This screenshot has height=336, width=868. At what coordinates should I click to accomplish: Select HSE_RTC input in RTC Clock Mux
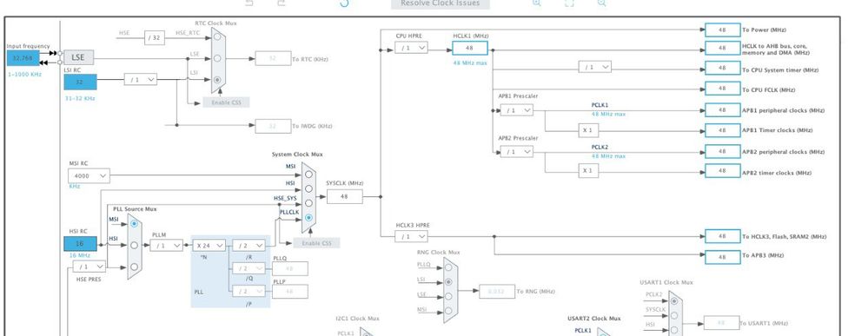pyautogui.click(x=217, y=36)
